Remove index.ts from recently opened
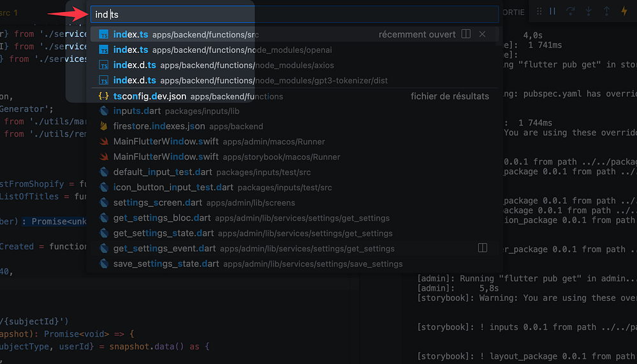The image size is (637, 364). click(482, 34)
